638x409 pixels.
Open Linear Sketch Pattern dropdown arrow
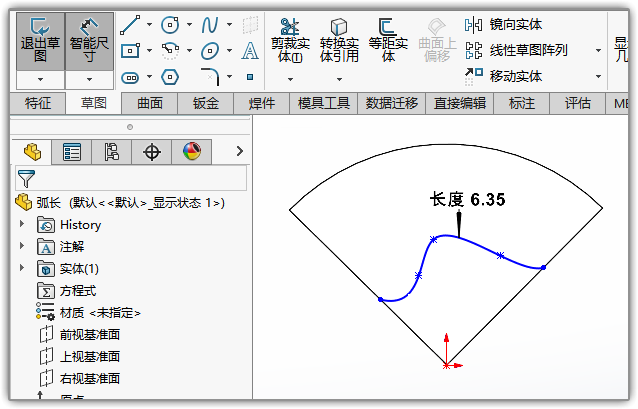(598, 50)
